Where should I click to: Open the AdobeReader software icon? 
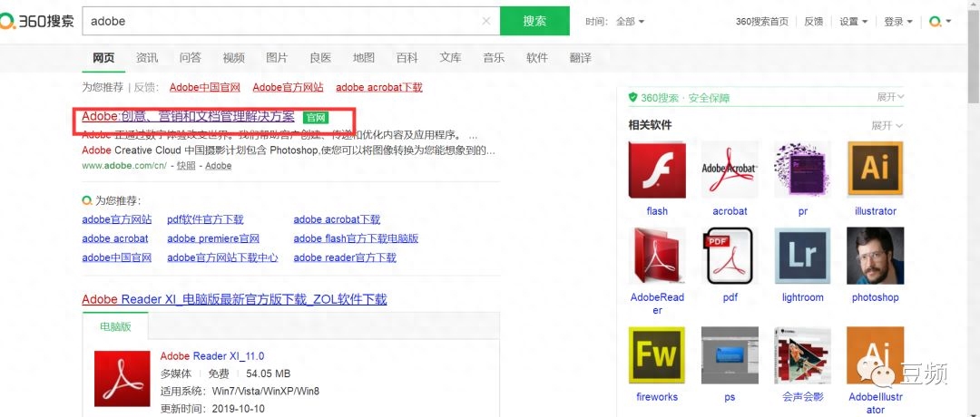[657, 256]
